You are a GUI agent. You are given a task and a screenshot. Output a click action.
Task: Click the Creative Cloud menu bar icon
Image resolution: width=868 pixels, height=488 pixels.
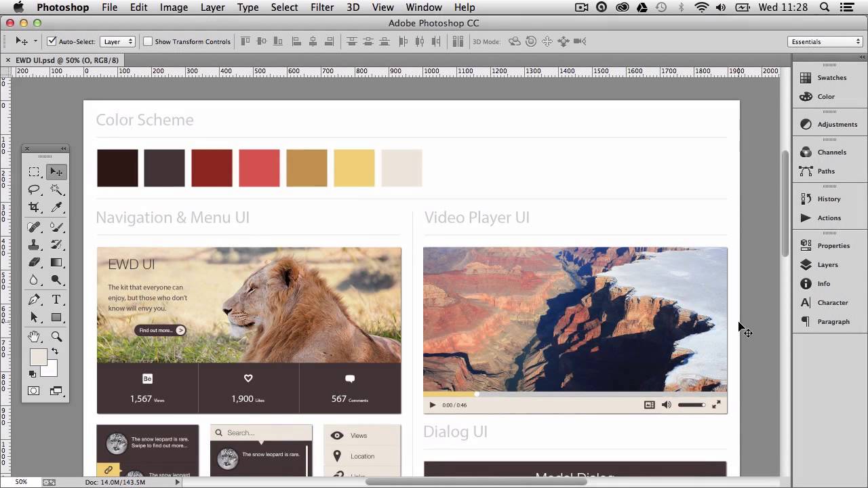tap(622, 7)
